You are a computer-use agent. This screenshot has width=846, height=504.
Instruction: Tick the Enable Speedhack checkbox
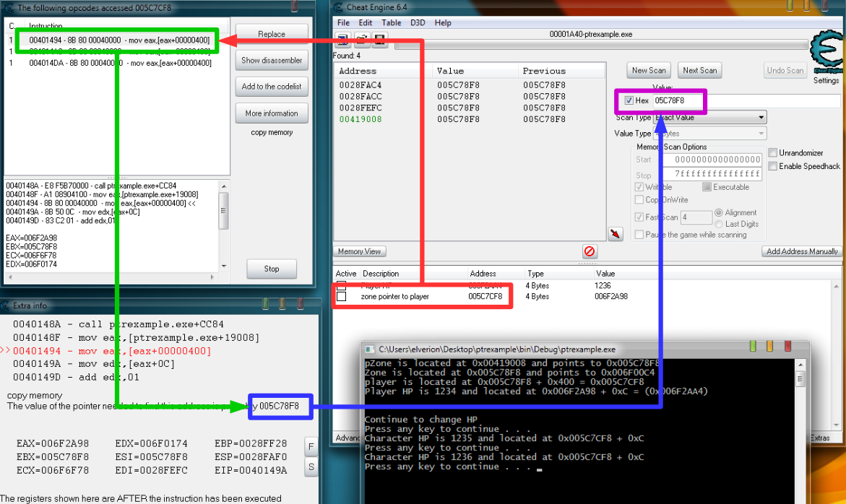coord(773,166)
